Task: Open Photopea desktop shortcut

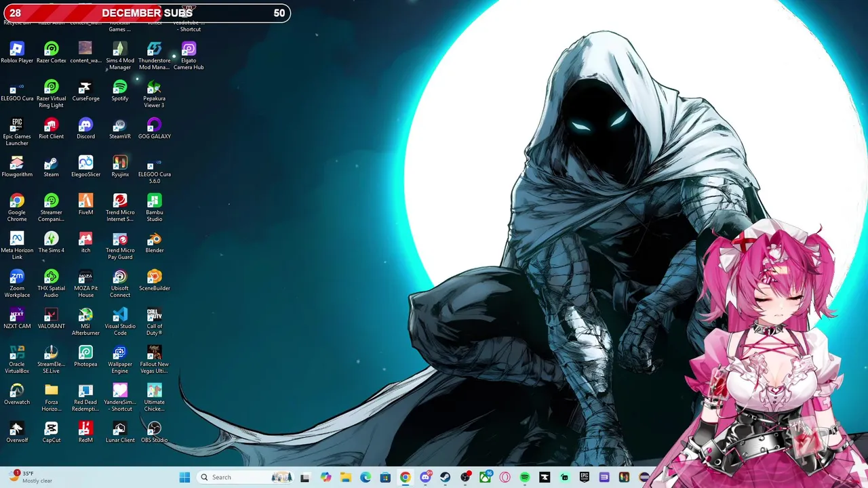Action: (x=85, y=357)
